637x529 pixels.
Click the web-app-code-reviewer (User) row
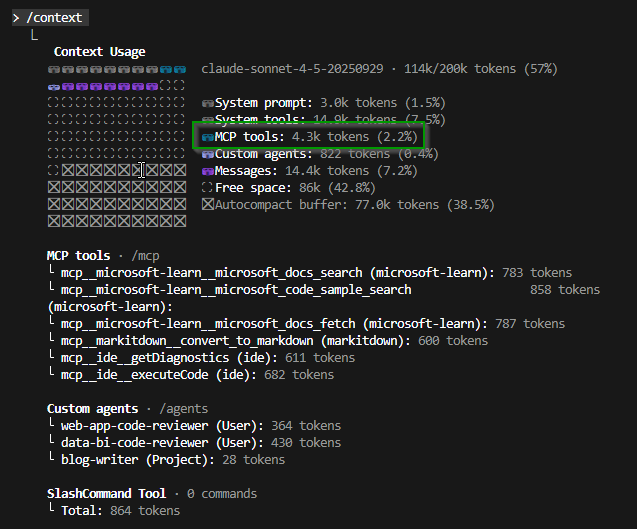[195, 426]
